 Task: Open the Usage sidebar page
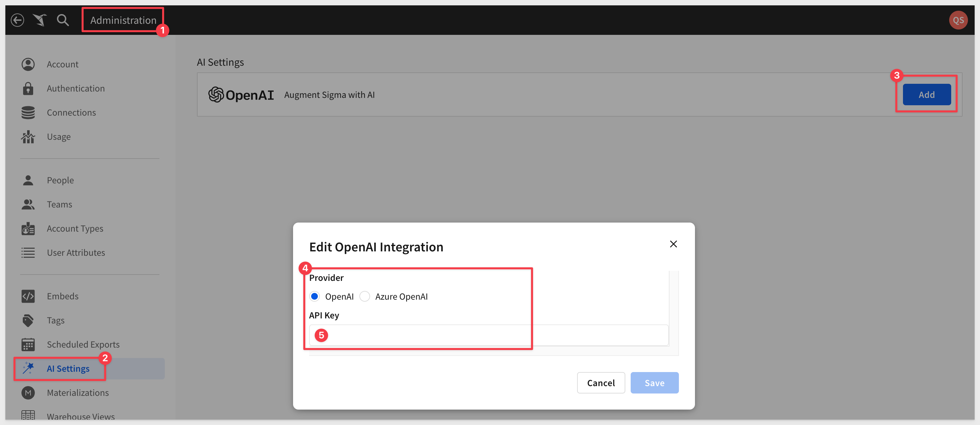coord(59,137)
